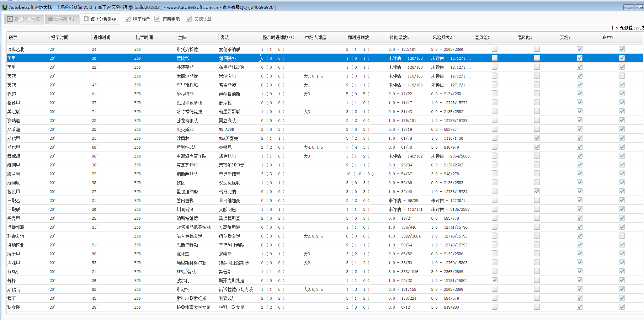Disable the 声音提示 checkbox
Image resolution: width=644 pixels, height=320 pixels.
coord(158,19)
